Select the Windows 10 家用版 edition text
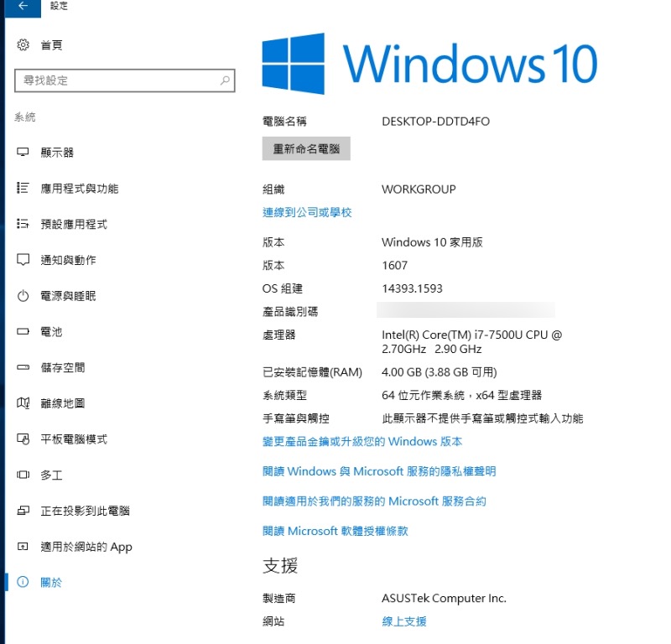 tap(432, 242)
